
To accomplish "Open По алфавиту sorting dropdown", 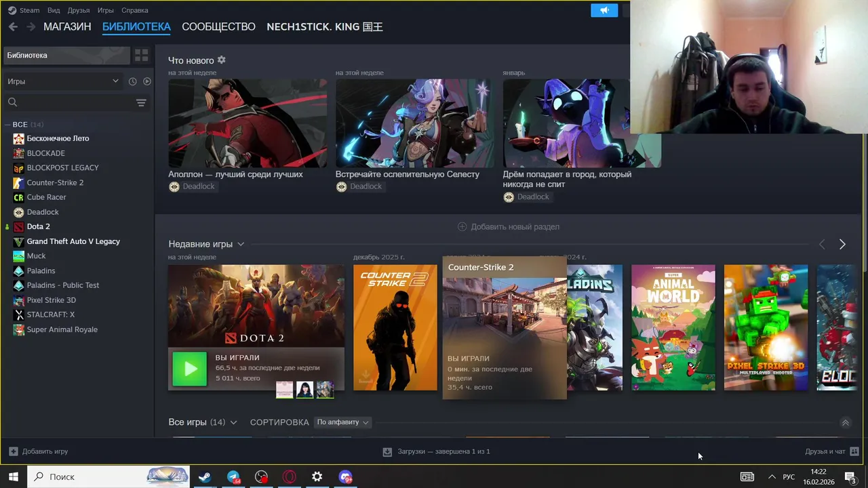I will point(343,422).
